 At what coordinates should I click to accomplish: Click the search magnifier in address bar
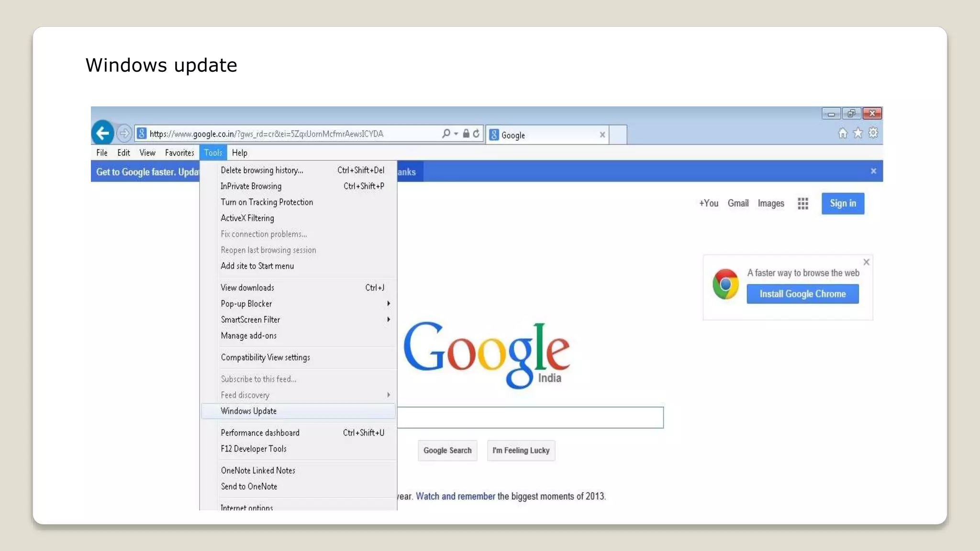click(x=446, y=133)
